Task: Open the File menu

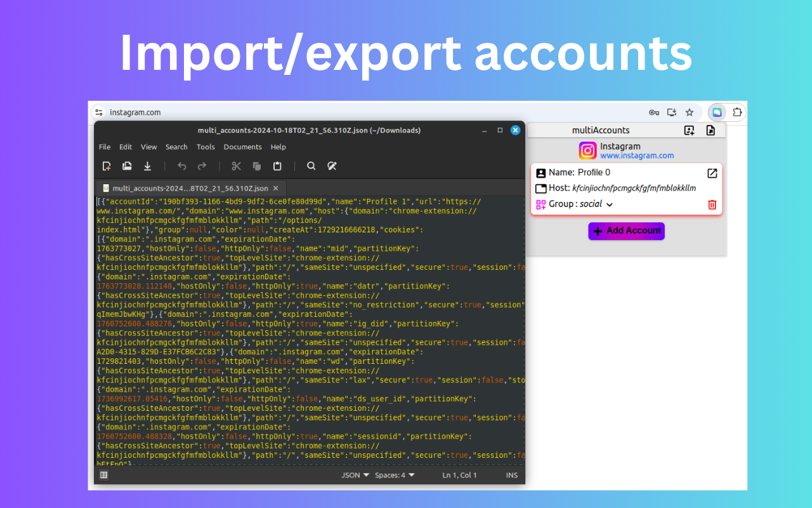Action: (x=105, y=147)
